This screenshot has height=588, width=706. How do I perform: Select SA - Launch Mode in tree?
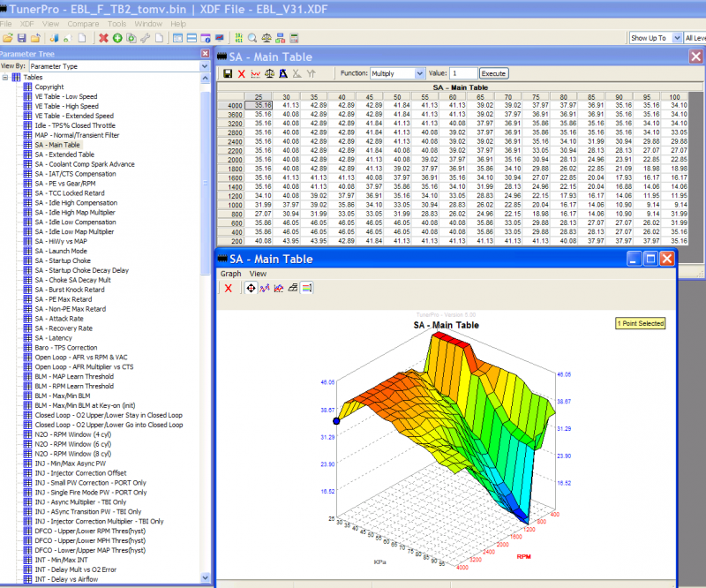tap(61, 251)
